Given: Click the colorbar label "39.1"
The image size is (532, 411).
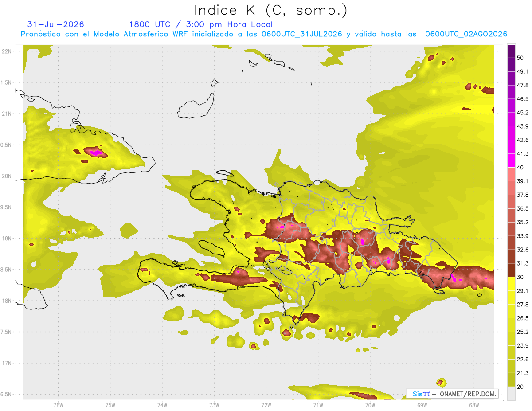Looking at the screenshot, I should tap(522, 181).
